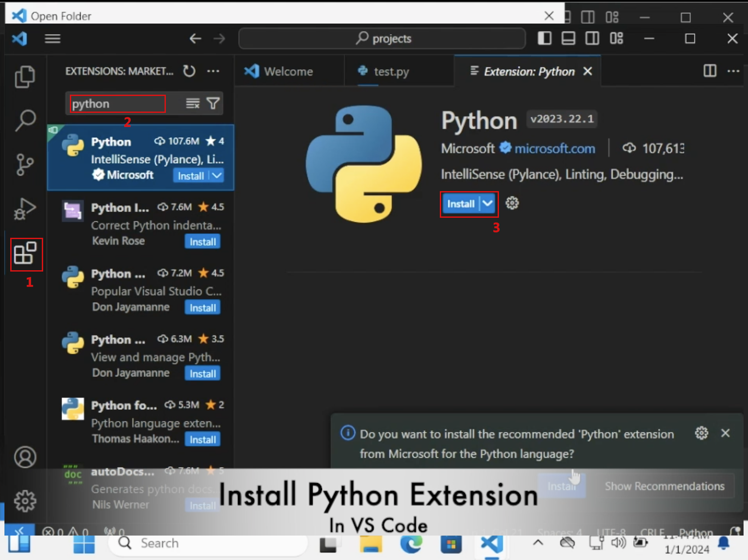This screenshot has height=560, width=748.
Task: Open the Run and Debug view
Action: 25,208
